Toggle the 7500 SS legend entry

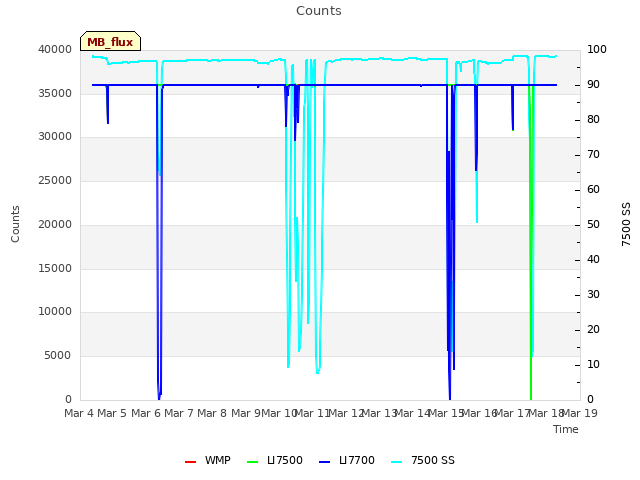tap(423, 460)
